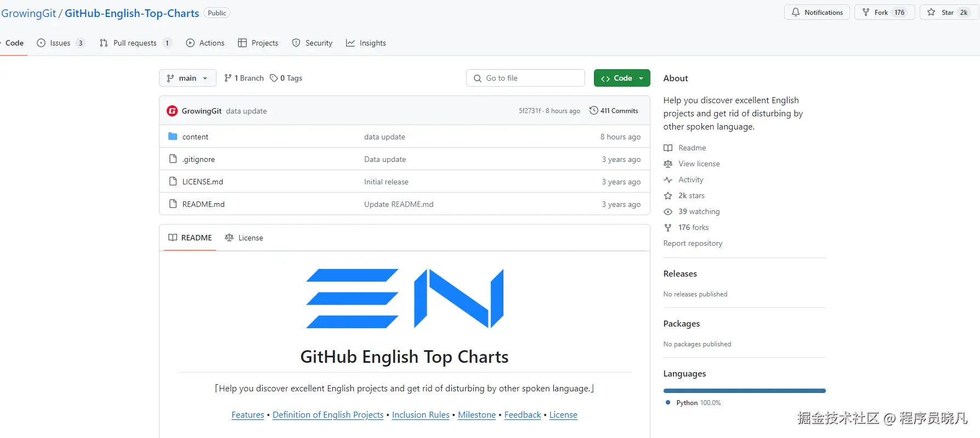
Task: Click the book icon beside Readme in About
Action: pos(668,148)
